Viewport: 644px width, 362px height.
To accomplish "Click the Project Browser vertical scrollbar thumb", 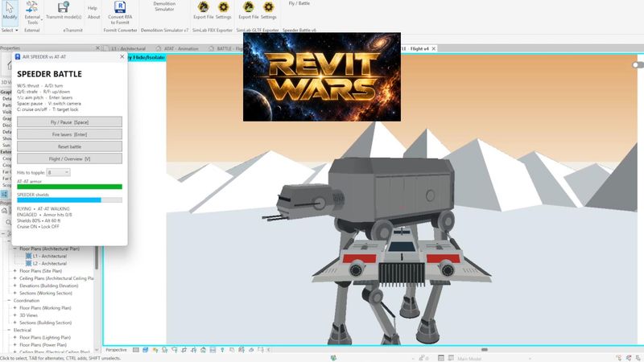I will click(x=97, y=257).
